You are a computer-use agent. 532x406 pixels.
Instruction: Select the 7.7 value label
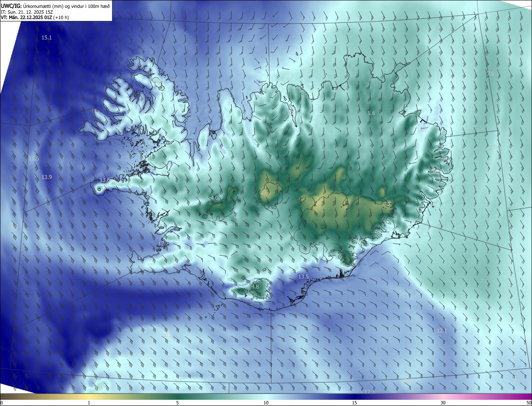coord(484,281)
